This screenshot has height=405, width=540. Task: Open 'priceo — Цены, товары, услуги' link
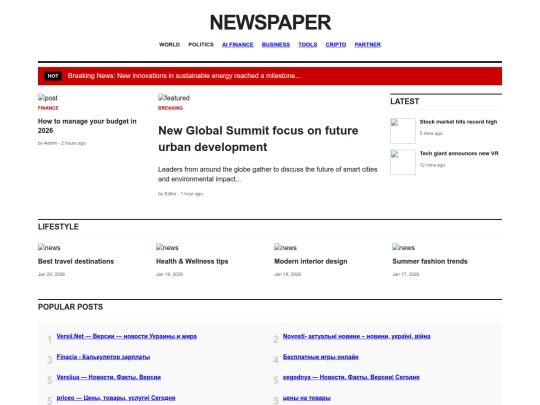click(x=116, y=398)
